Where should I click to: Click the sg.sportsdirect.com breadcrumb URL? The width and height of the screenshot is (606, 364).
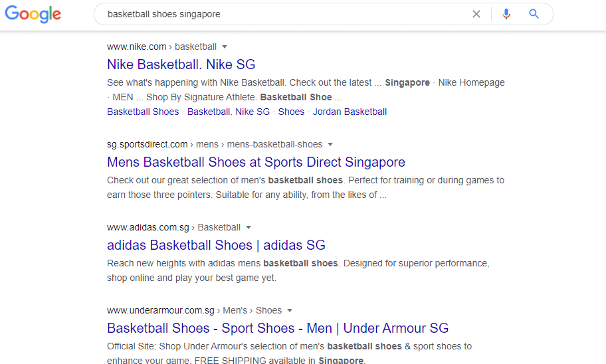click(215, 145)
